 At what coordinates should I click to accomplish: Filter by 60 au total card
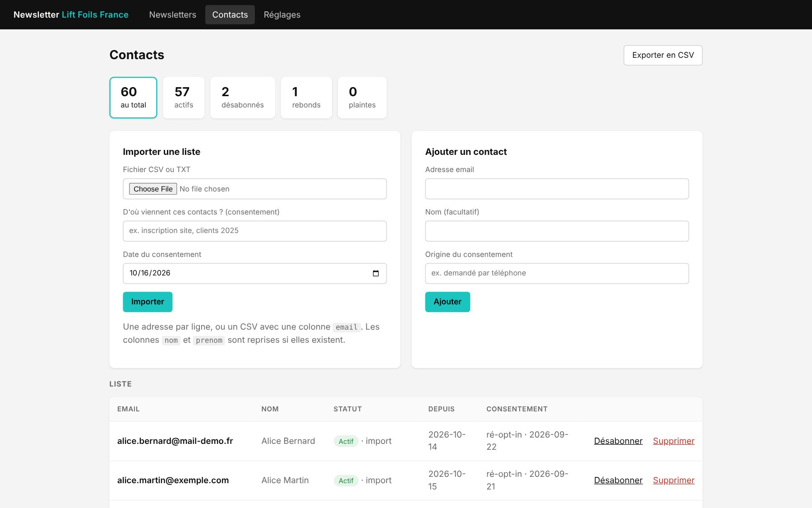(133, 98)
